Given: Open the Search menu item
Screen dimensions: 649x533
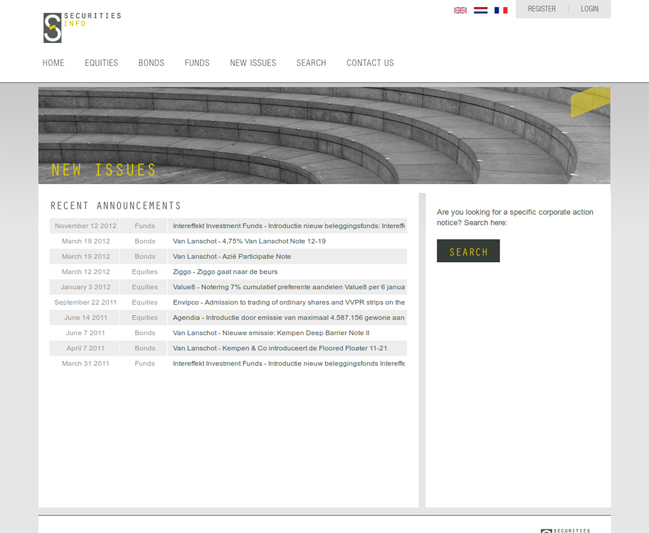Looking at the screenshot, I should [x=311, y=63].
